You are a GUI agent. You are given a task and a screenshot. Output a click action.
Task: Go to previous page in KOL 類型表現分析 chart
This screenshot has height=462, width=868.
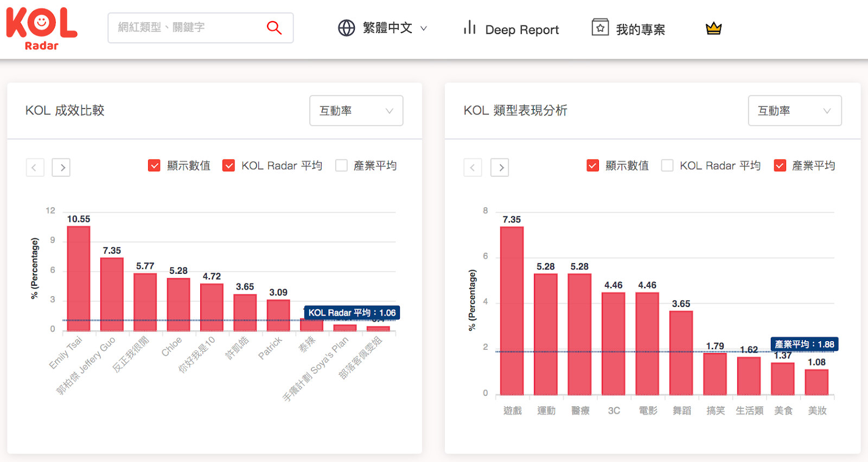click(473, 168)
